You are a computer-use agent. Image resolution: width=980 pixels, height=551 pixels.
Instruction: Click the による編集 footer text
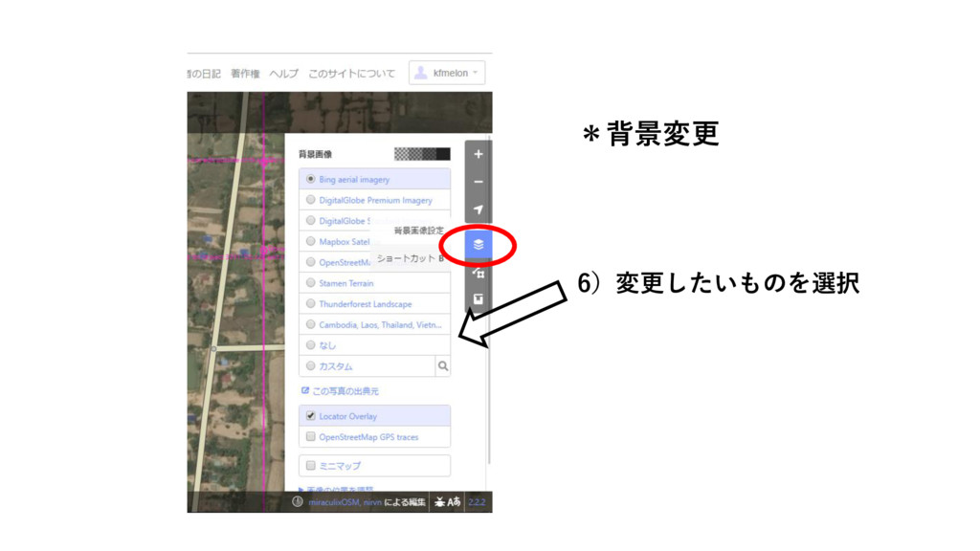pos(405,502)
